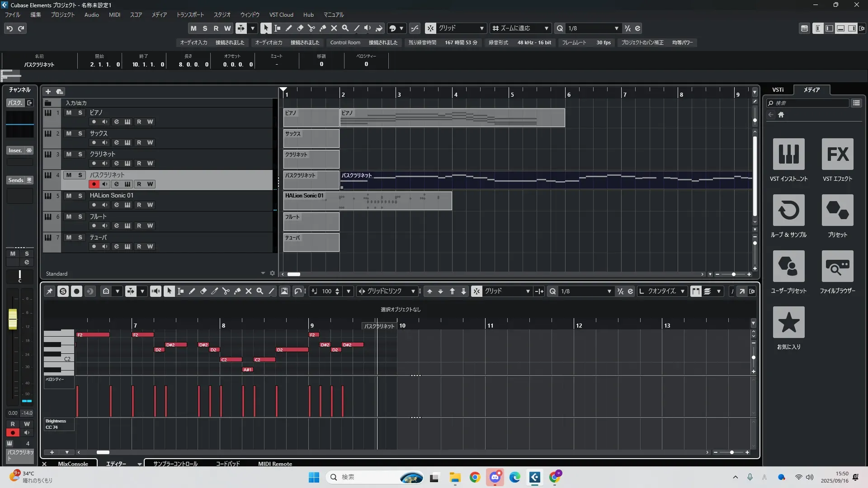Click the channel volume fader handle
Image resolution: width=868 pixels, height=488 pixels.
(13, 319)
